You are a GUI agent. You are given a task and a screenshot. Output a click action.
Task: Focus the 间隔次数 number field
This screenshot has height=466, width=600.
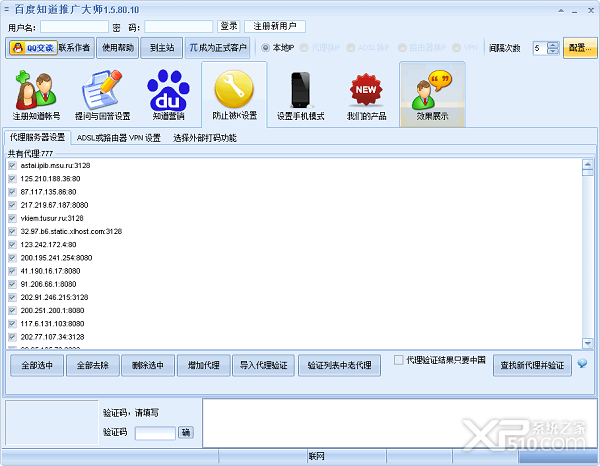(x=540, y=48)
